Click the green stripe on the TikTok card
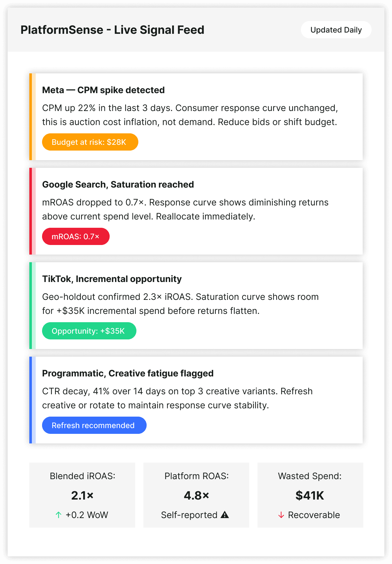 [31, 306]
